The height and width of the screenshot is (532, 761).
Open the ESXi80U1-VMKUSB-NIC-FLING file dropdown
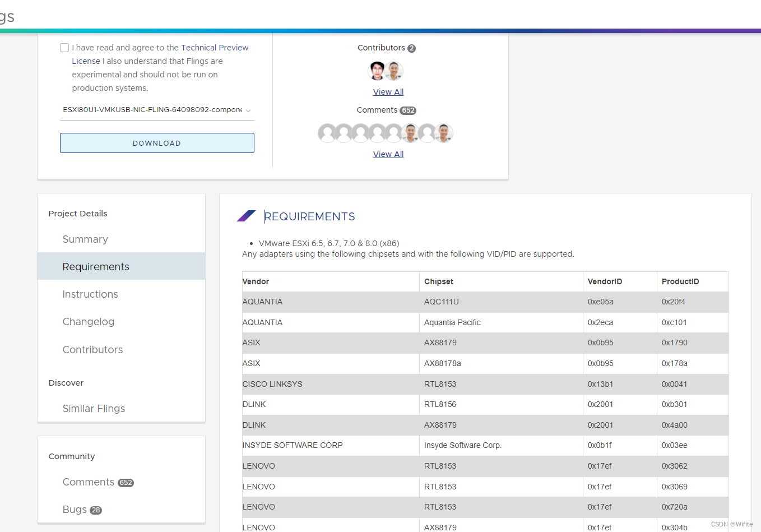coord(157,110)
